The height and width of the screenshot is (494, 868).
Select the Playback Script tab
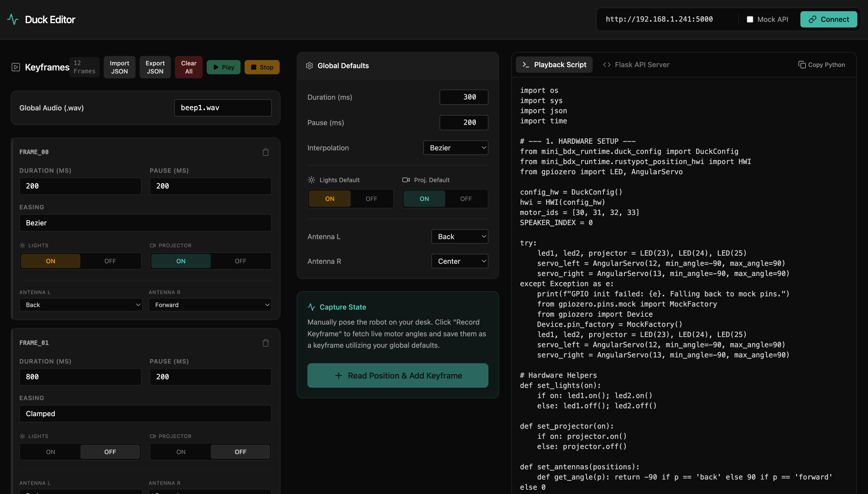click(554, 65)
